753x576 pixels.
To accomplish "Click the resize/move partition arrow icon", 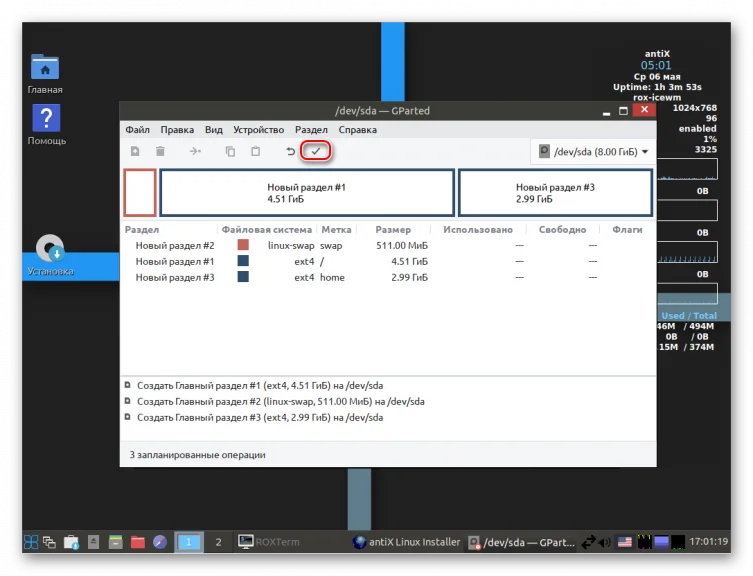I will point(195,151).
